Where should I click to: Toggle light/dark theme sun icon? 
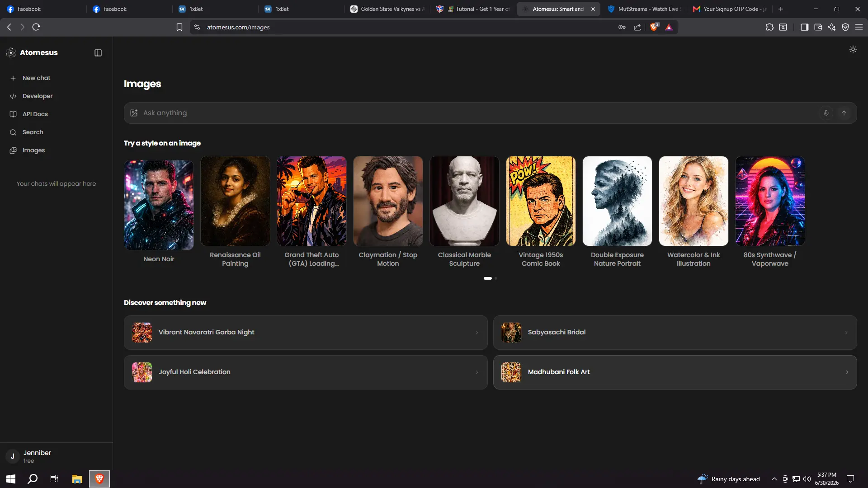pos(853,49)
